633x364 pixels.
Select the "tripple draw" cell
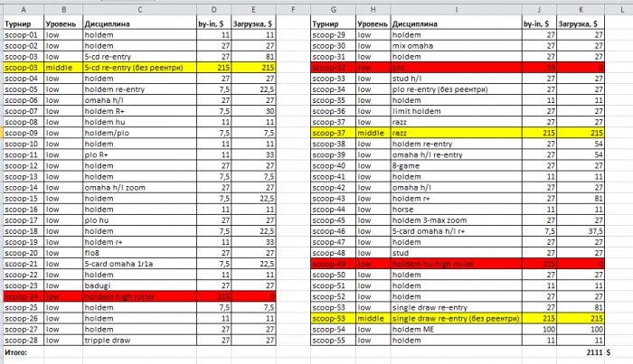pyautogui.click(x=139, y=340)
